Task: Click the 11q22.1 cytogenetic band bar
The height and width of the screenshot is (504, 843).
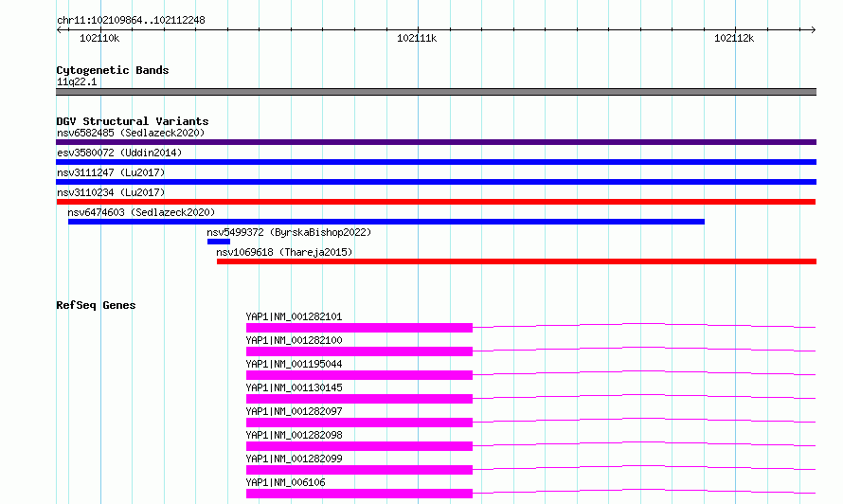Action: pos(436,92)
